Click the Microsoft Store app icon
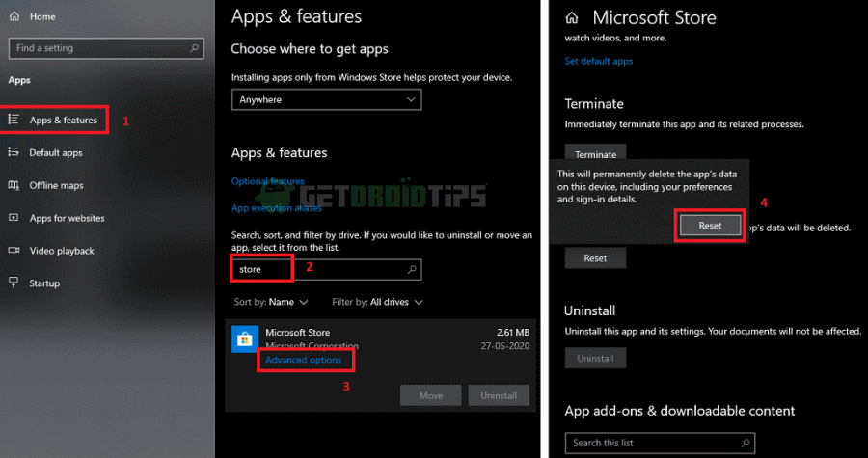Viewport: 868px width, 458px height. pos(246,338)
